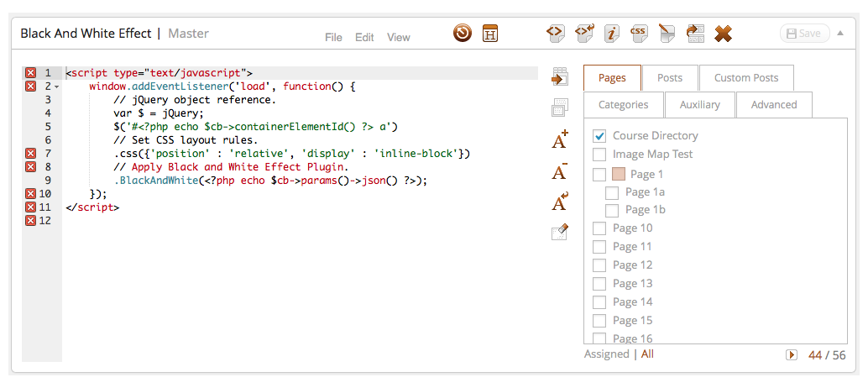Collapse code fold arrow on line 2

tap(57, 87)
